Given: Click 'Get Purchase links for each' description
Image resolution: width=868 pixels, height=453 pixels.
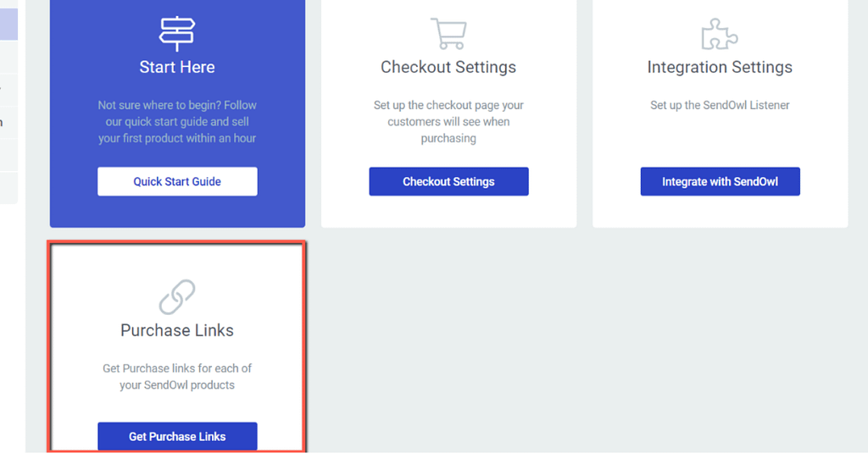Looking at the screenshot, I should tap(177, 377).
